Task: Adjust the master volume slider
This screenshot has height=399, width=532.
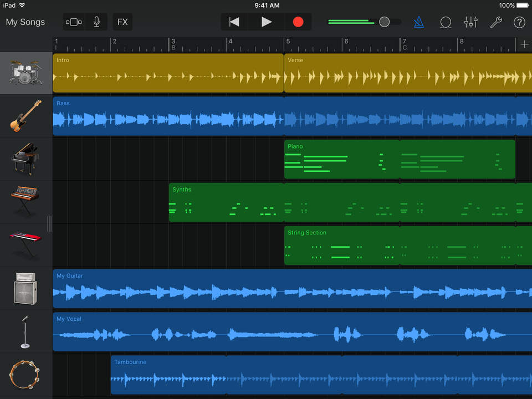Action: click(x=384, y=22)
